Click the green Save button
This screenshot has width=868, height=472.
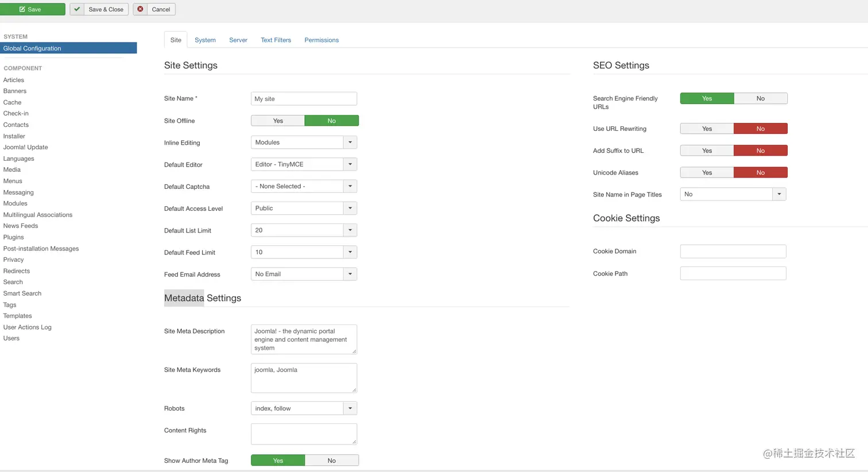coord(32,9)
